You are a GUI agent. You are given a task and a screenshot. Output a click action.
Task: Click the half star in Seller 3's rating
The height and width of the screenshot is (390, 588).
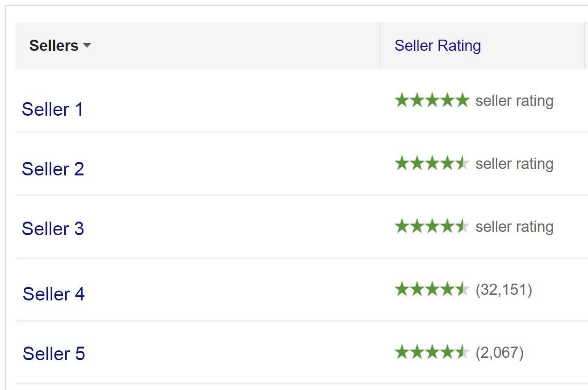click(462, 227)
